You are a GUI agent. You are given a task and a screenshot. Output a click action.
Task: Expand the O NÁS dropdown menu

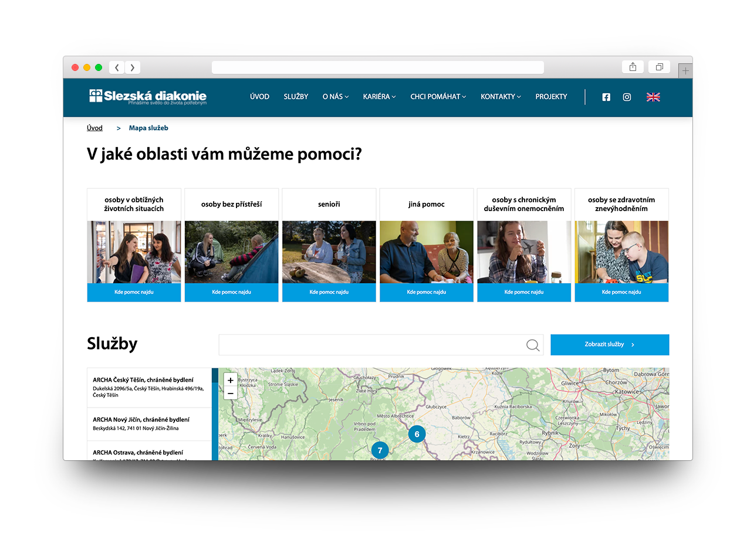click(336, 97)
